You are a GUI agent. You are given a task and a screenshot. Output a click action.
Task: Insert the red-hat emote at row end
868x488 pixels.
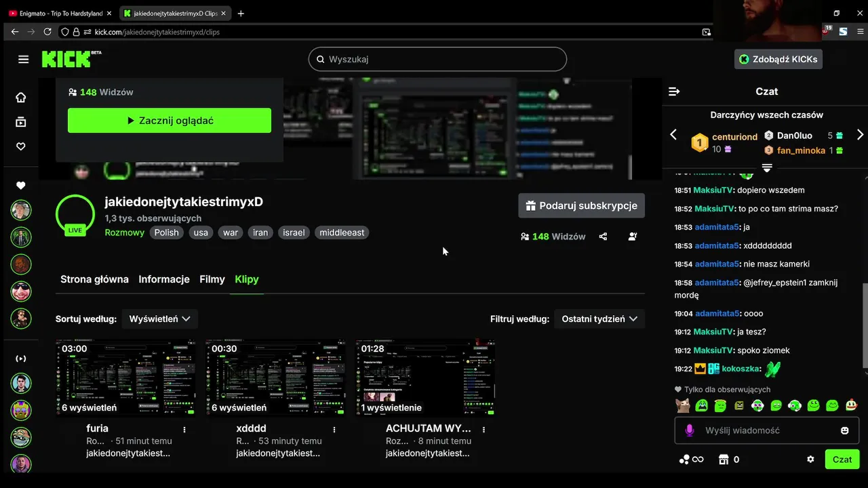click(851, 405)
